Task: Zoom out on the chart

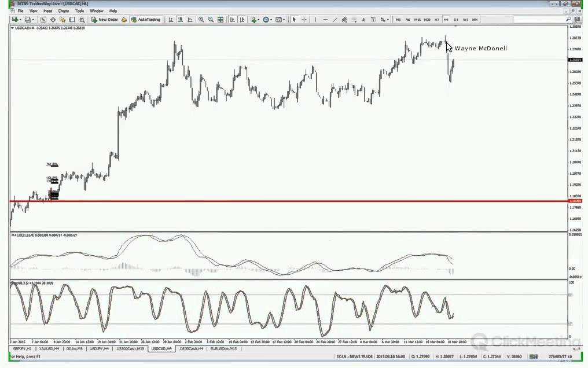Action: tap(211, 20)
